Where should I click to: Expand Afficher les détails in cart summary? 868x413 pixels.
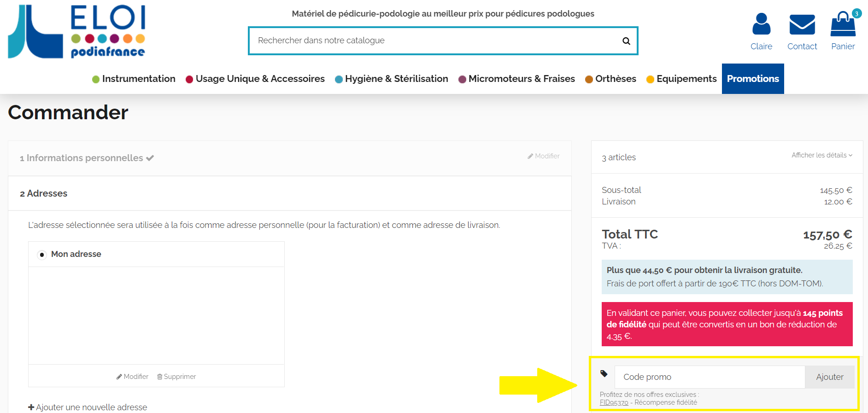point(821,155)
